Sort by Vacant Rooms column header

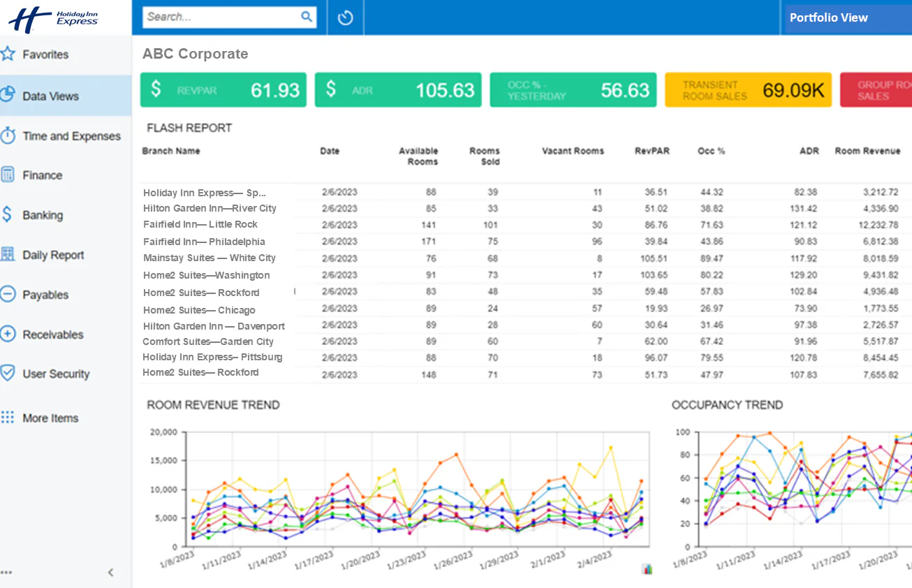573,151
